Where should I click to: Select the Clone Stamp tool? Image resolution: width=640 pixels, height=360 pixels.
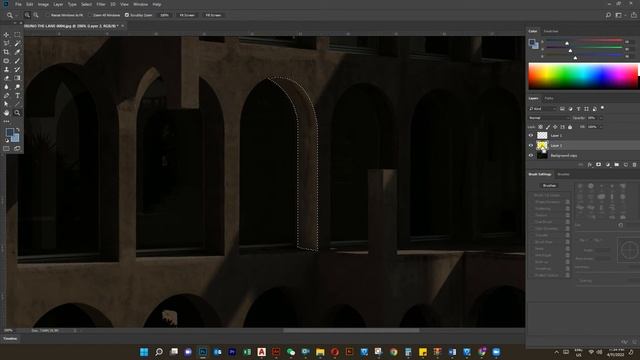[x=6, y=69]
